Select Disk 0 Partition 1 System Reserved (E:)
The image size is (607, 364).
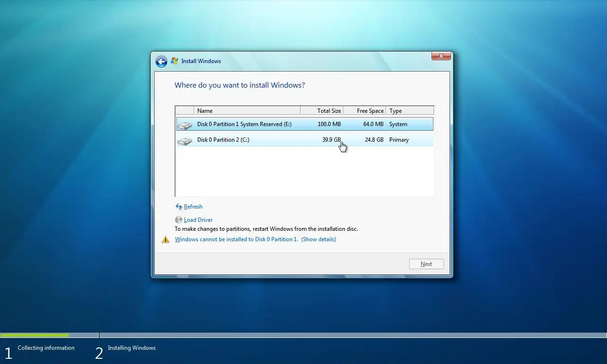pos(304,124)
